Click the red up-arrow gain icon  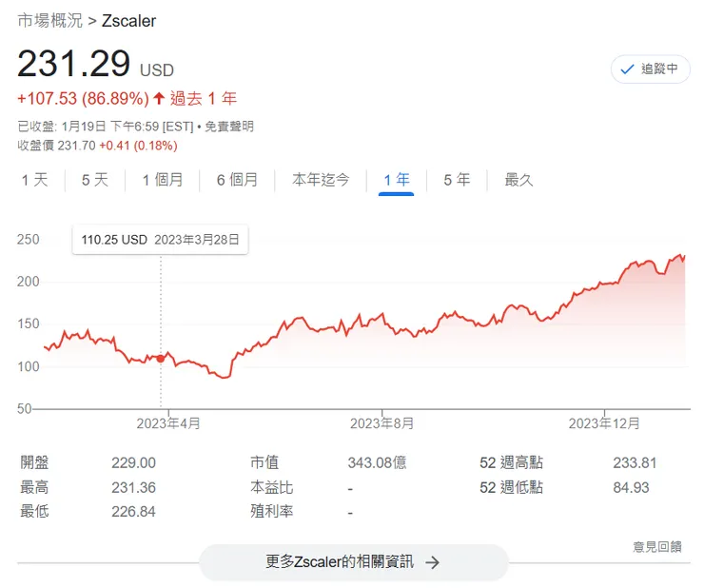pos(159,98)
